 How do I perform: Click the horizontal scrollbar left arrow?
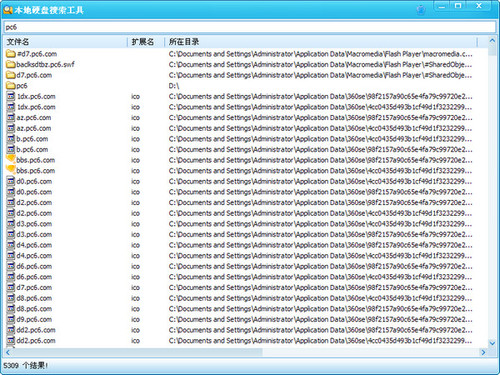tap(8, 352)
